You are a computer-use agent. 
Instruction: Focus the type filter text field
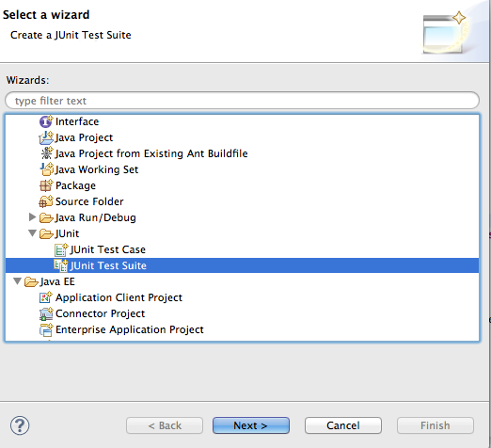[242, 101]
